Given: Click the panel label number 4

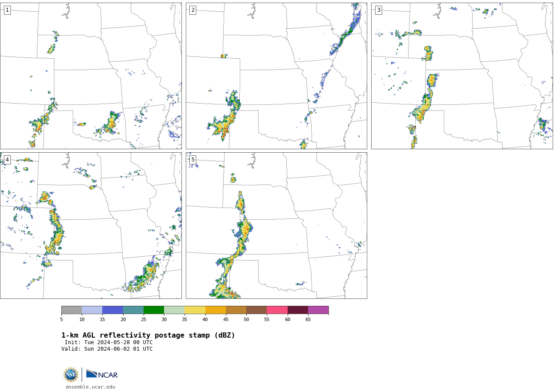Looking at the screenshot, I should (x=7, y=160).
